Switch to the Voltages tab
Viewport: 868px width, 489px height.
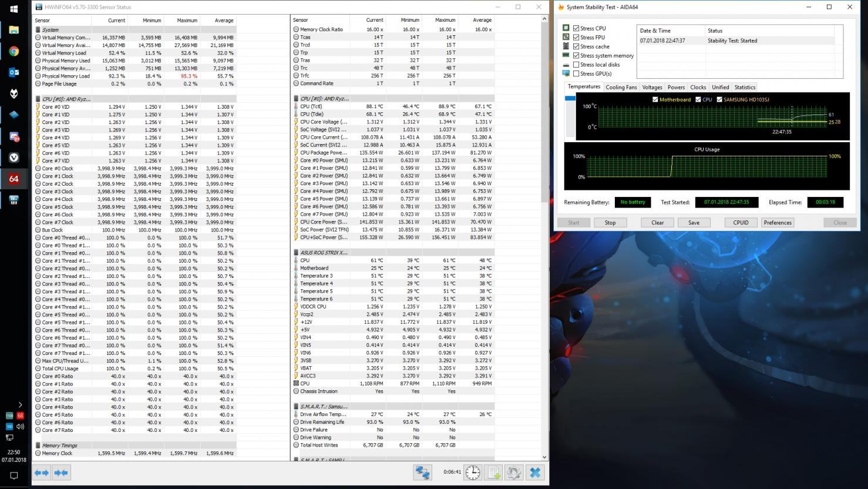(x=652, y=87)
